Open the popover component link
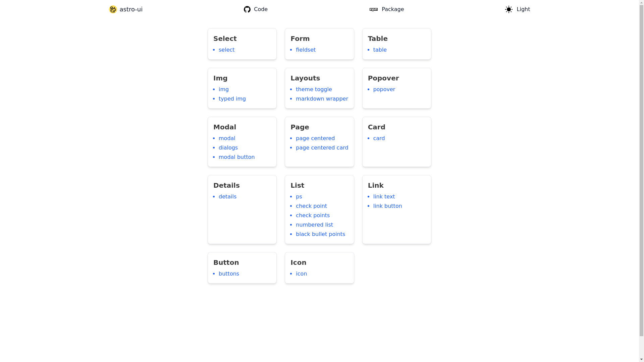 pos(384,89)
